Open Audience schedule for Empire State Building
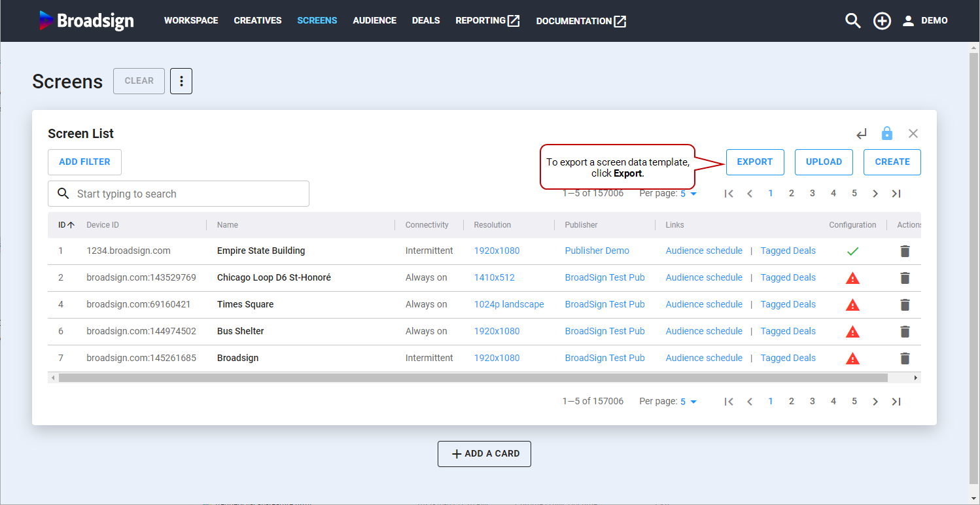This screenshot has height=505, width=980. pos(704,251)
